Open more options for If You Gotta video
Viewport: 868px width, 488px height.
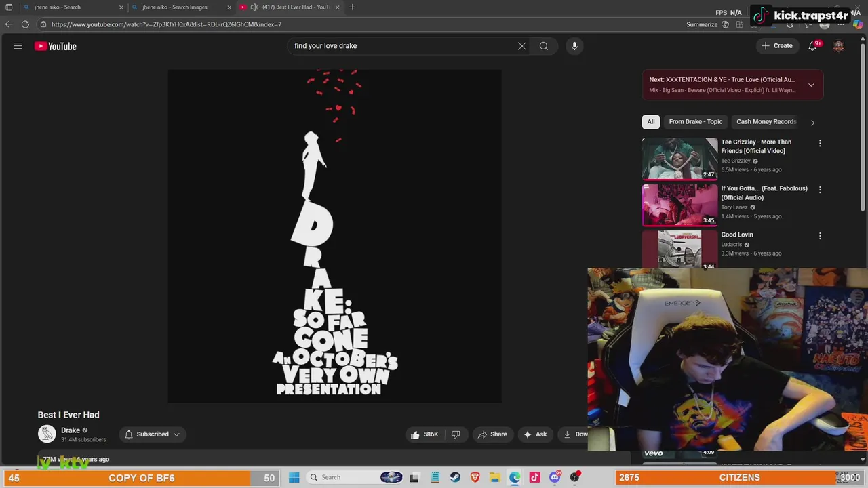coord(820,190)
